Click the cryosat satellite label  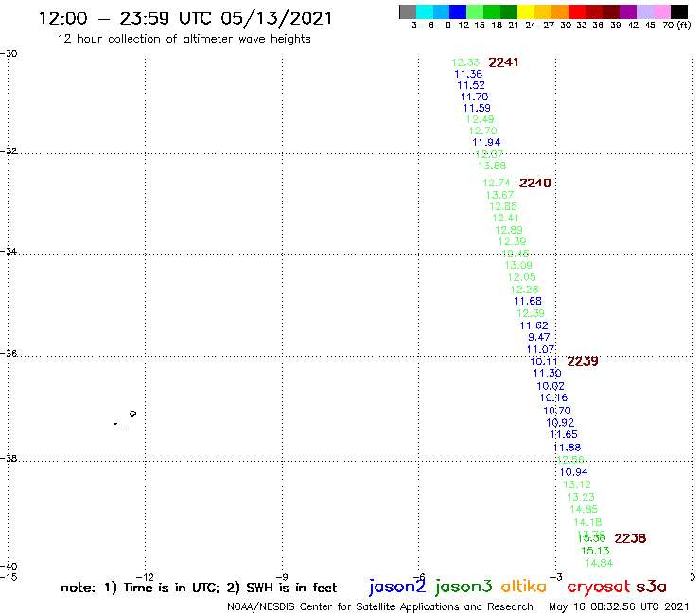coord(599,587)
